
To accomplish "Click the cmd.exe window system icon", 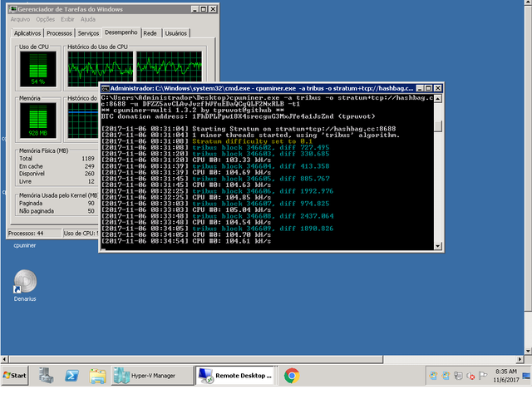I will tap(106, 89).
